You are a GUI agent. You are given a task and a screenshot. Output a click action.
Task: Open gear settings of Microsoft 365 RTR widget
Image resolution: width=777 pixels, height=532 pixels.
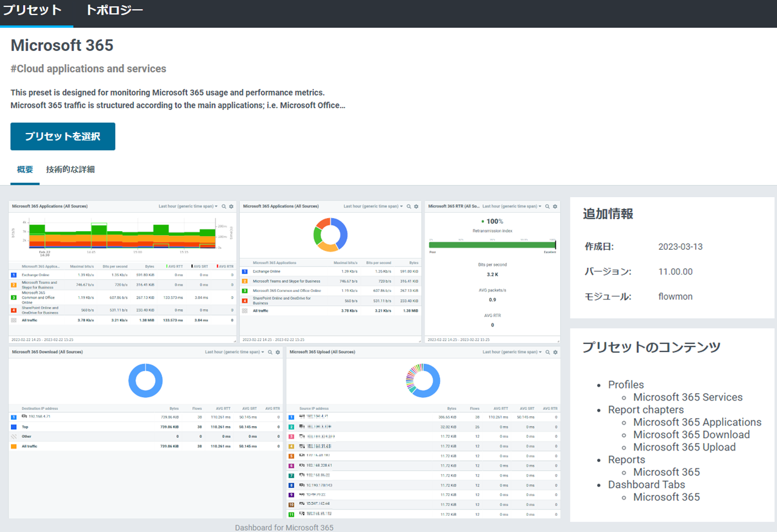555,206
